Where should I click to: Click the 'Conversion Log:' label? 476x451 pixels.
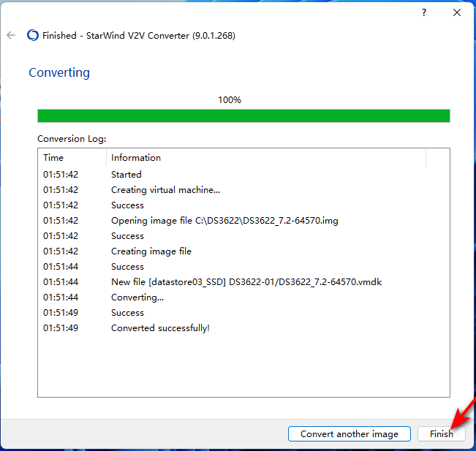[x=72, y=139]
